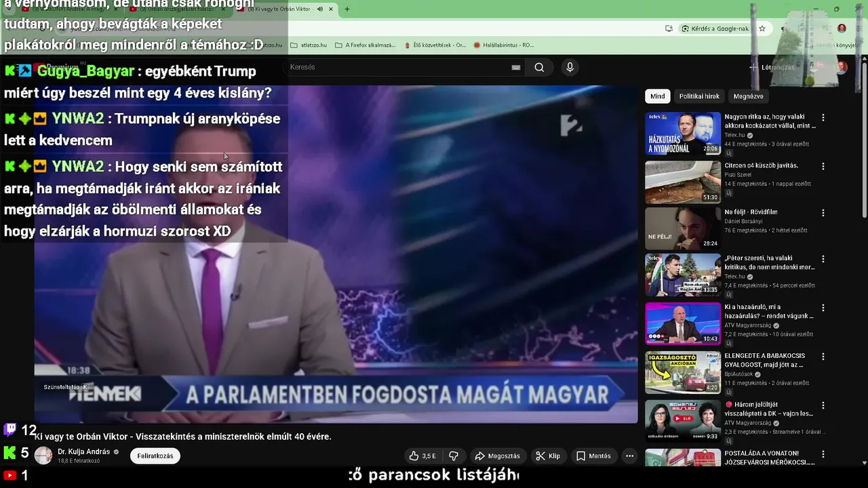Create a clip with the Klip scissors
Viewport: 868px width, 488px height.
[x=548, y=456]
